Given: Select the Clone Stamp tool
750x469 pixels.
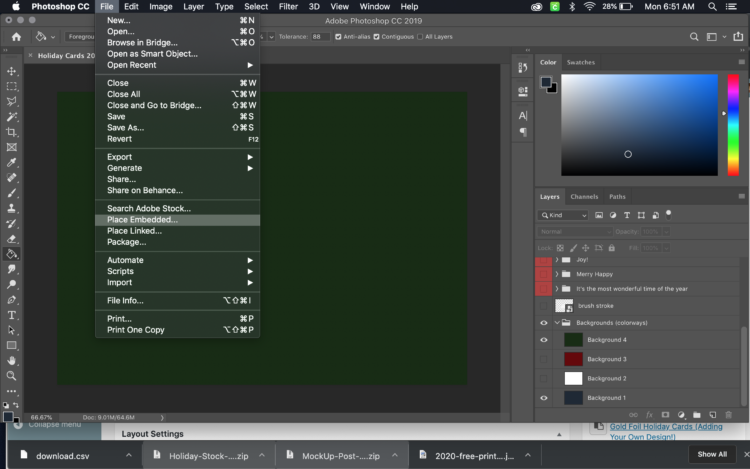Looking at the screenshot, I should [x=11, y=208].
